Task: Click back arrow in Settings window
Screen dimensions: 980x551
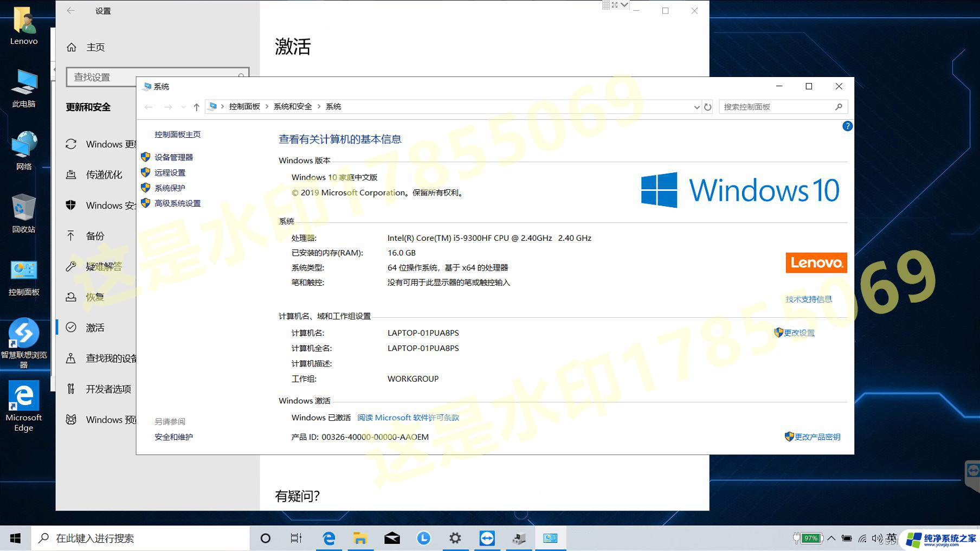Action: [x=71, y=11]
